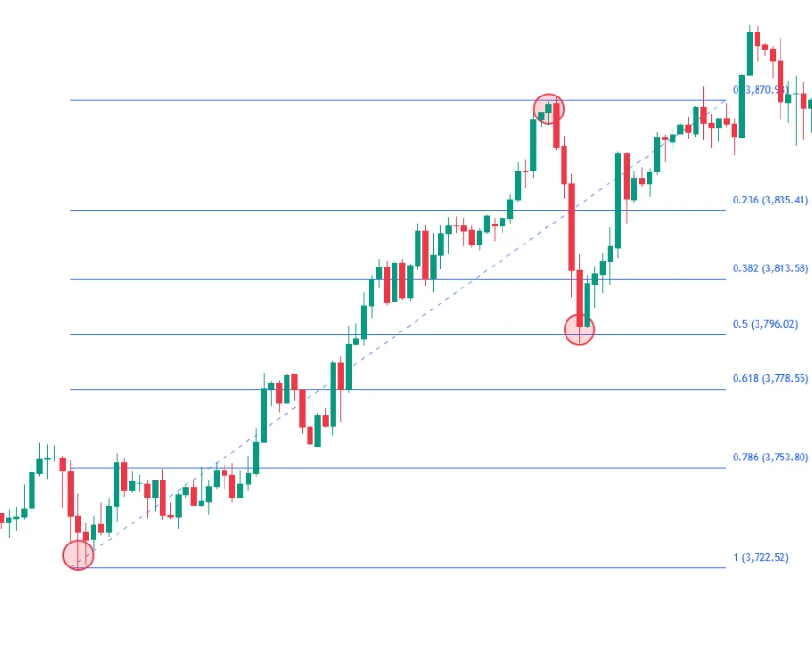This screenshot has height=661, width=812.
Task: Select the rightmost candle on the chart
Action: point(810,102)
